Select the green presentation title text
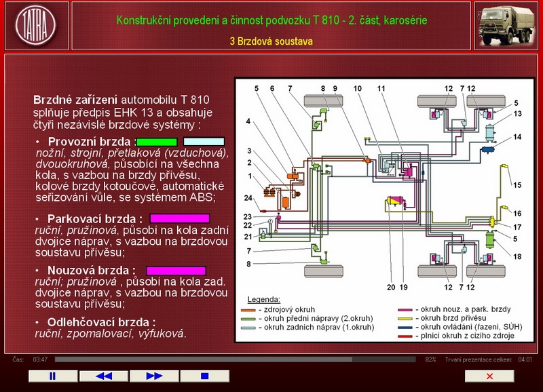The width and height of the screenshot is (543, 392). tap(272, 20)
